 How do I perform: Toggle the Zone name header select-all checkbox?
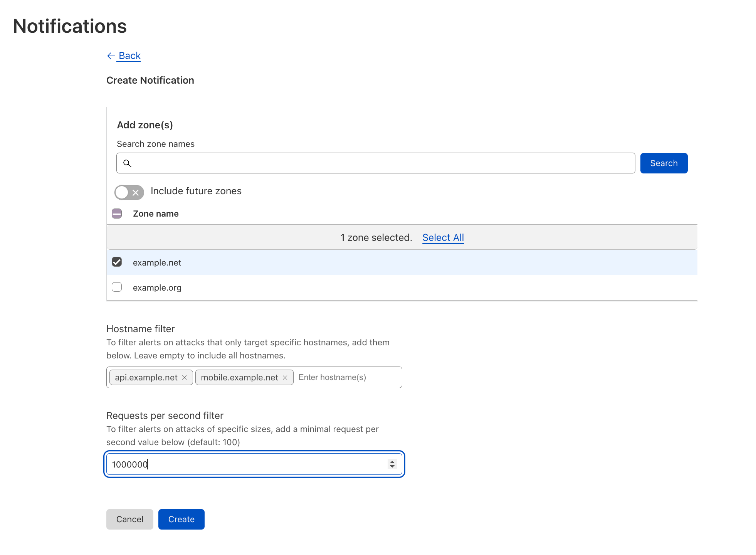[x=117, y=214]
